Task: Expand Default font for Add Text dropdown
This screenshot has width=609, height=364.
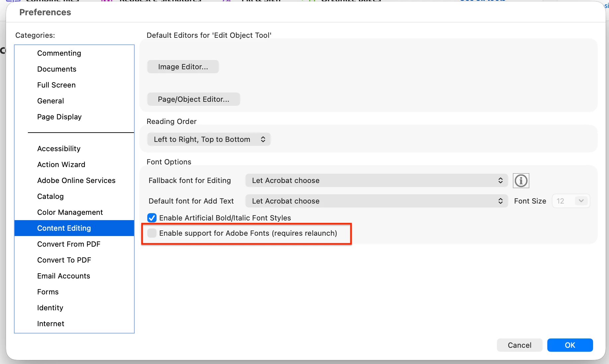Action: click(376, 201)
